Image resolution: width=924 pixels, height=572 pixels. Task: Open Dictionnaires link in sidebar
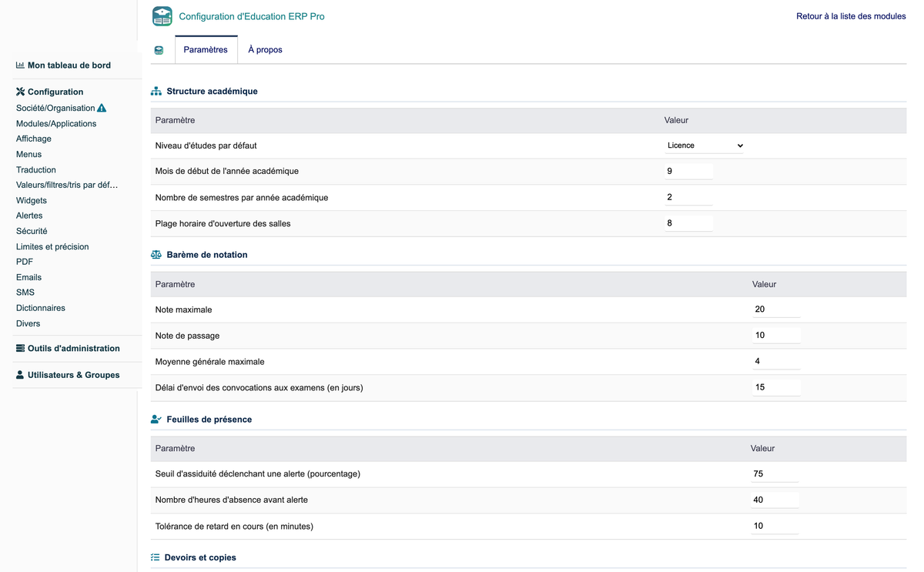coord(41,308)
